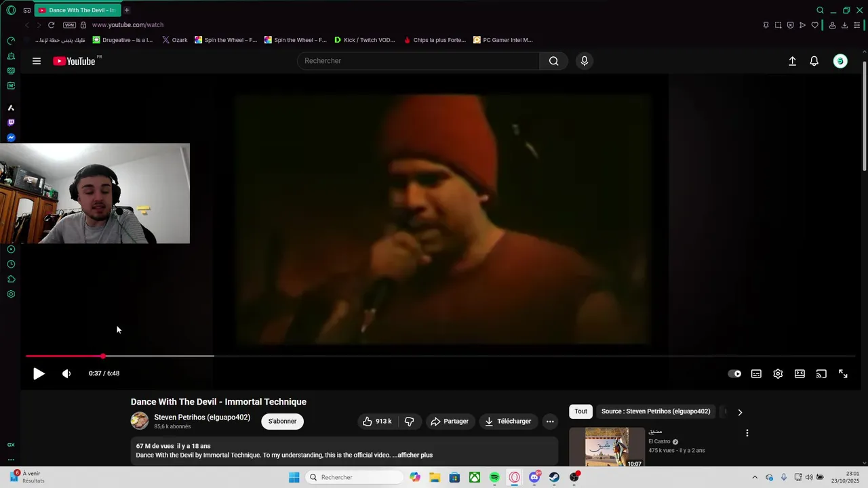Open options menu for the El Castro video

747,433
